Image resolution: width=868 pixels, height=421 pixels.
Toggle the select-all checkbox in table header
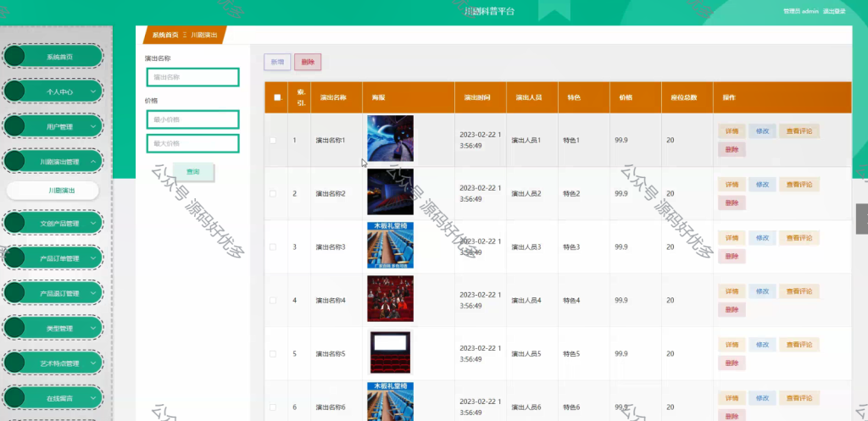[277, 97]
